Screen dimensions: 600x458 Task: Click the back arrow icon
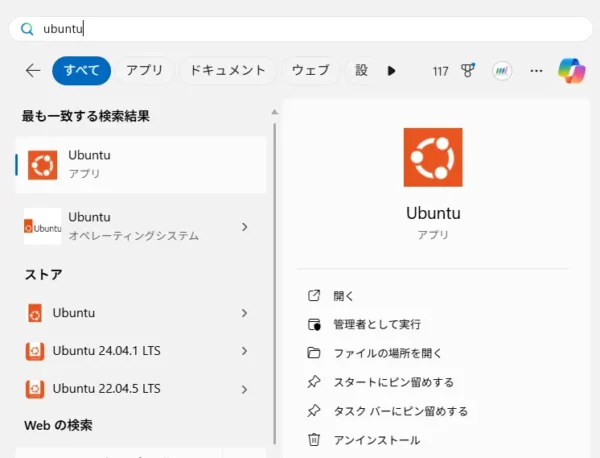click(x=33, y=71)
